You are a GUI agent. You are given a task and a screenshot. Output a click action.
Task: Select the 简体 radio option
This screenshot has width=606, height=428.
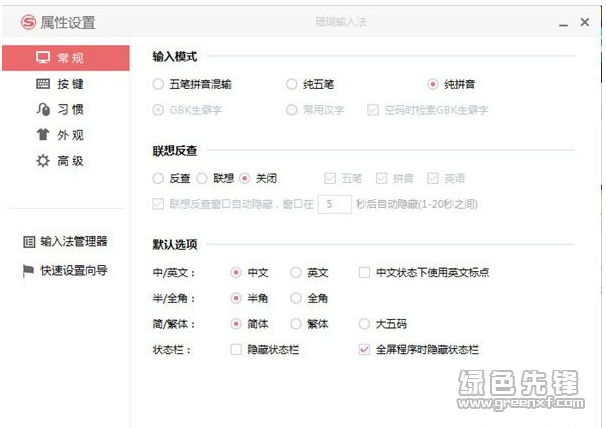pos(236,324)
